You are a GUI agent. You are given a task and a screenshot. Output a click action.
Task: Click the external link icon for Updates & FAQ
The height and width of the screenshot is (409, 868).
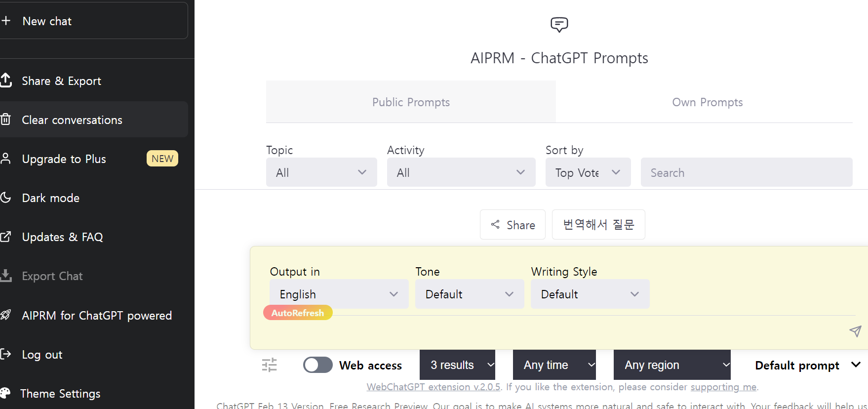coord(5,237)
